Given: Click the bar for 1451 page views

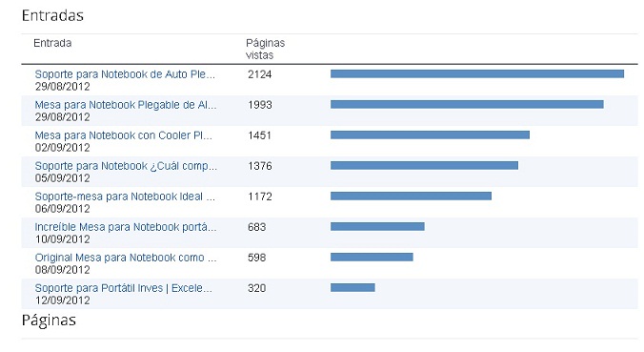Looking at the screenshot, I should (x=430, y=135).
